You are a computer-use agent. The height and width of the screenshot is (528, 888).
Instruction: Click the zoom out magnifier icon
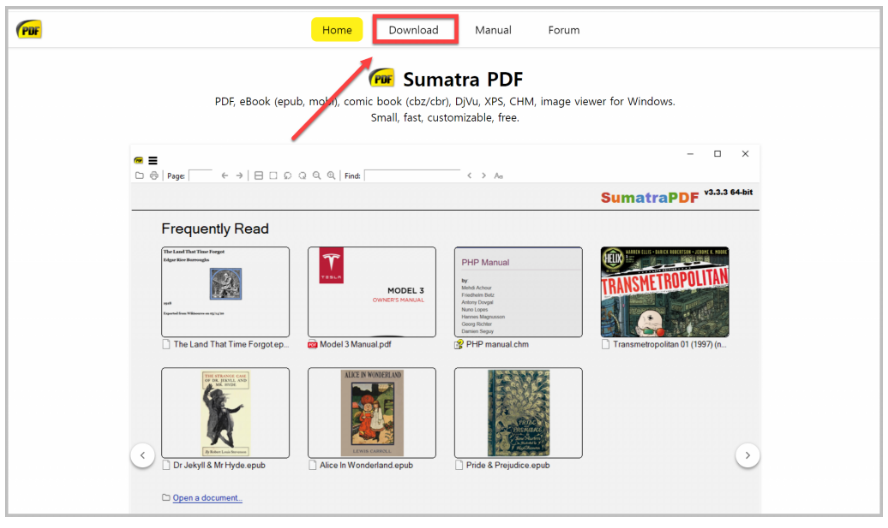coord(317,176)
